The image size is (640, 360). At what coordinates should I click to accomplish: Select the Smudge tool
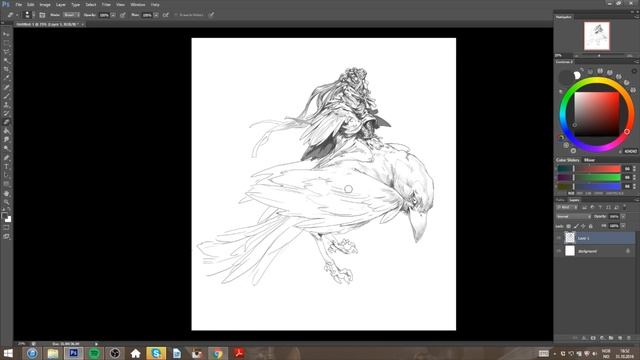pyautogui.click(x=7, y=140)
